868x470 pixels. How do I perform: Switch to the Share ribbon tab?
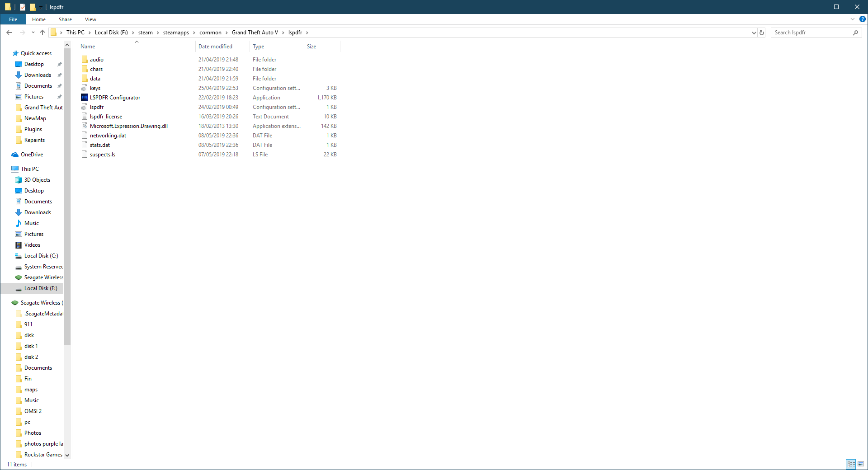(x=65, y=19)
